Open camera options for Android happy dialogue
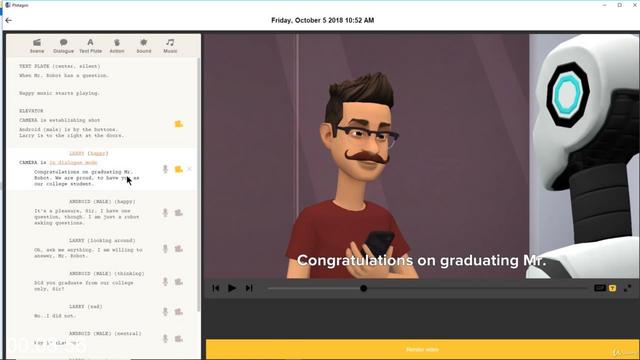Image resolution: width=640 pixels, height=360 pixels. tap(179, 213)
